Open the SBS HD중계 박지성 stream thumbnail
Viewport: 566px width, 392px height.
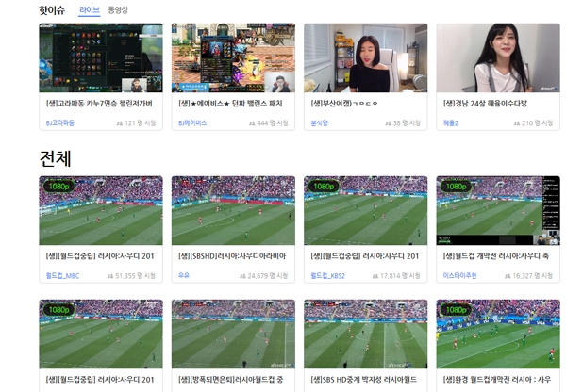click(x=366, y=334)
